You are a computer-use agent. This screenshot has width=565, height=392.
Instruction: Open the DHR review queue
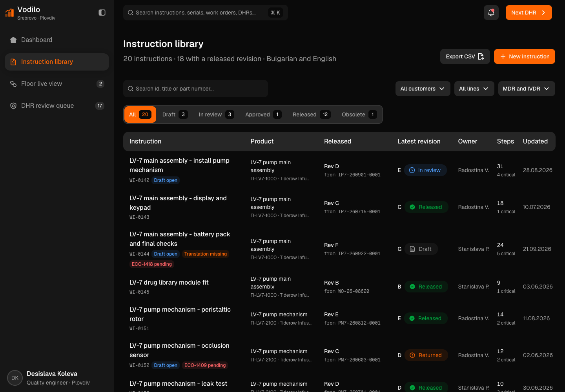(57, 106)
